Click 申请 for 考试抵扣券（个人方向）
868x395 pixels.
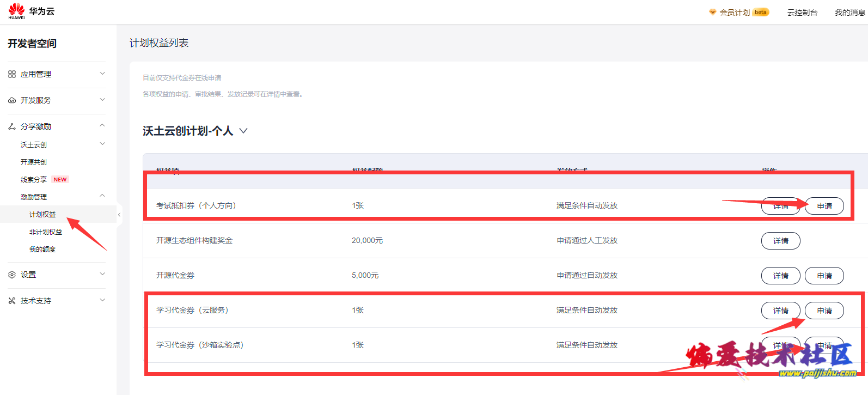(x=824, y=206)
